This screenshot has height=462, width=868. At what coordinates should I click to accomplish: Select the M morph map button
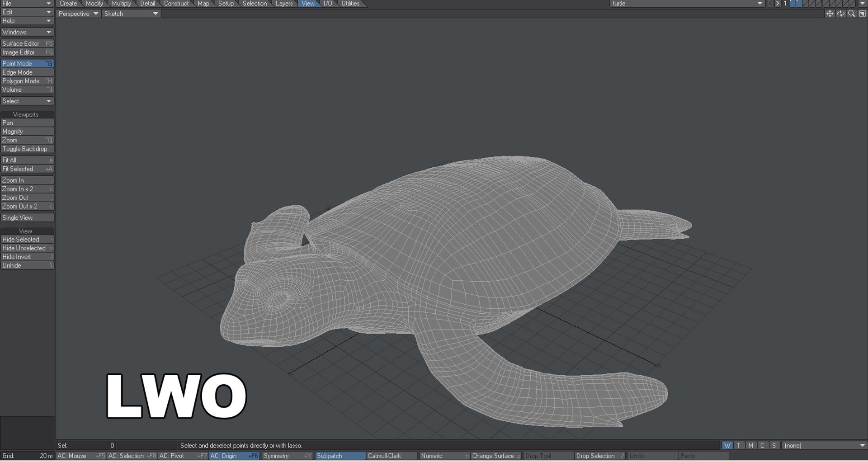(750, 445)
